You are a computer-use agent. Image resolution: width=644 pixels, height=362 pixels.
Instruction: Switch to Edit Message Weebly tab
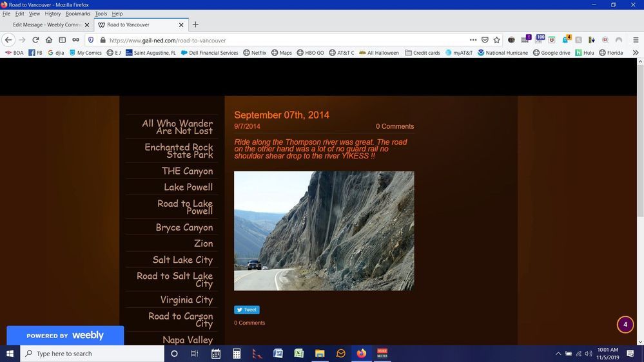[46, 25]
